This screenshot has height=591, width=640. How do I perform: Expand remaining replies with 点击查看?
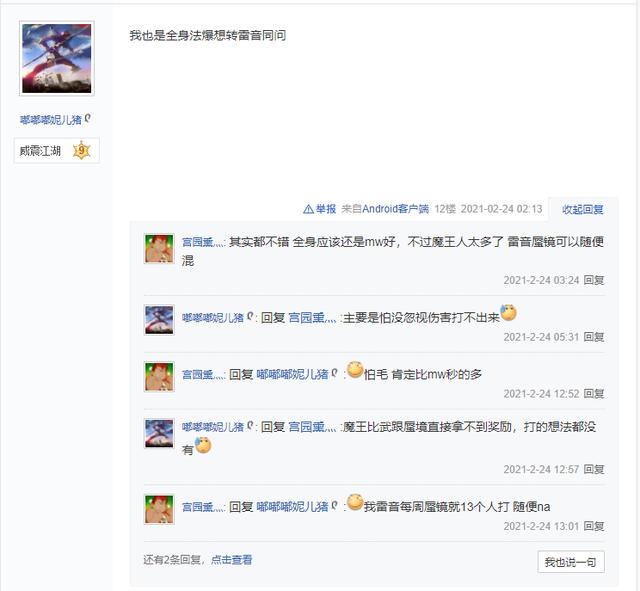point(231,560)
